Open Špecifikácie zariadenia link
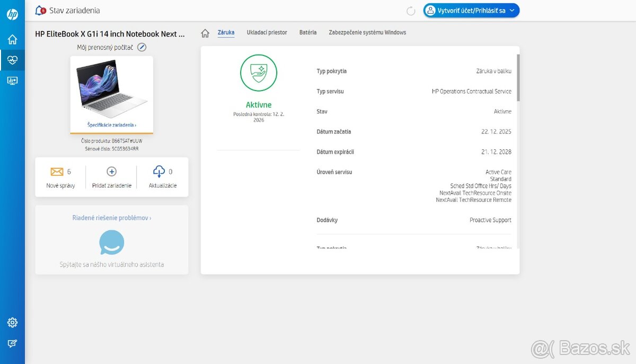Viewport: 636px width, 364px height. (x=111, y=125)
